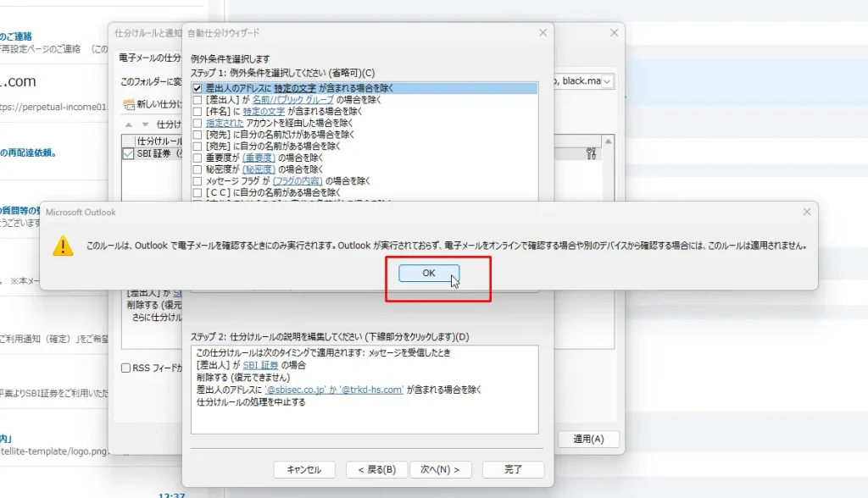Select the line 仕分けルールの処理を中止する in step 2
868x498 pixels.
(251, 401)
